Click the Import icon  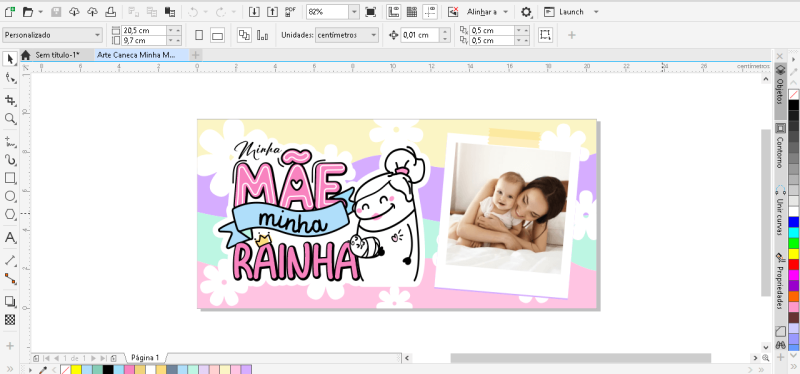click(254, 12)
